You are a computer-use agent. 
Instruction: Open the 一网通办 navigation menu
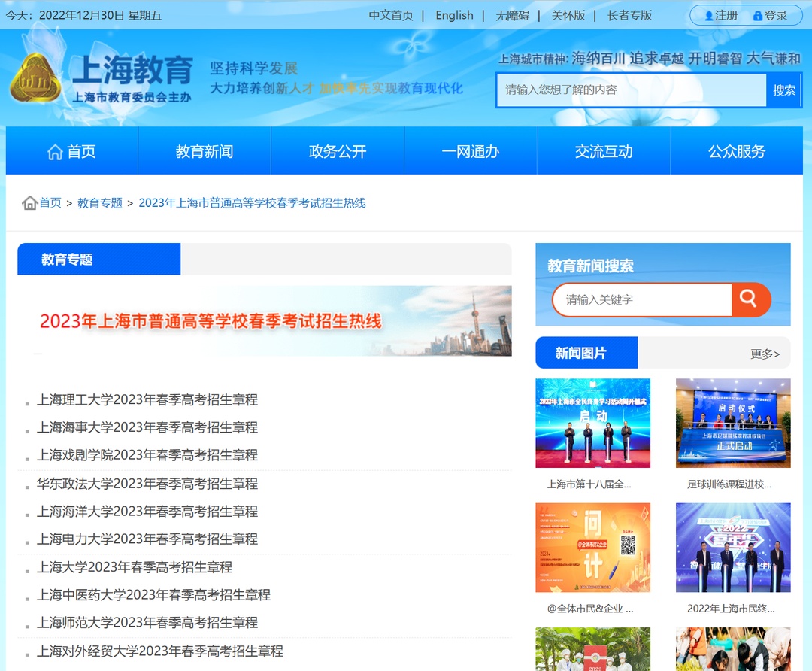click(471, 151)
